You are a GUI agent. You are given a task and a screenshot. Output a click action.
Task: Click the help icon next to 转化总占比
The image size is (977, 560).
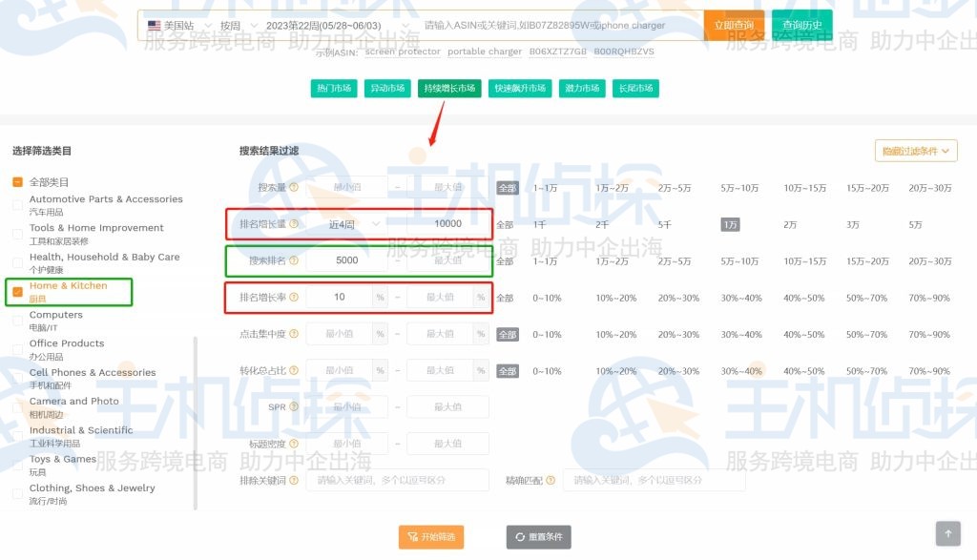(296, 370)
